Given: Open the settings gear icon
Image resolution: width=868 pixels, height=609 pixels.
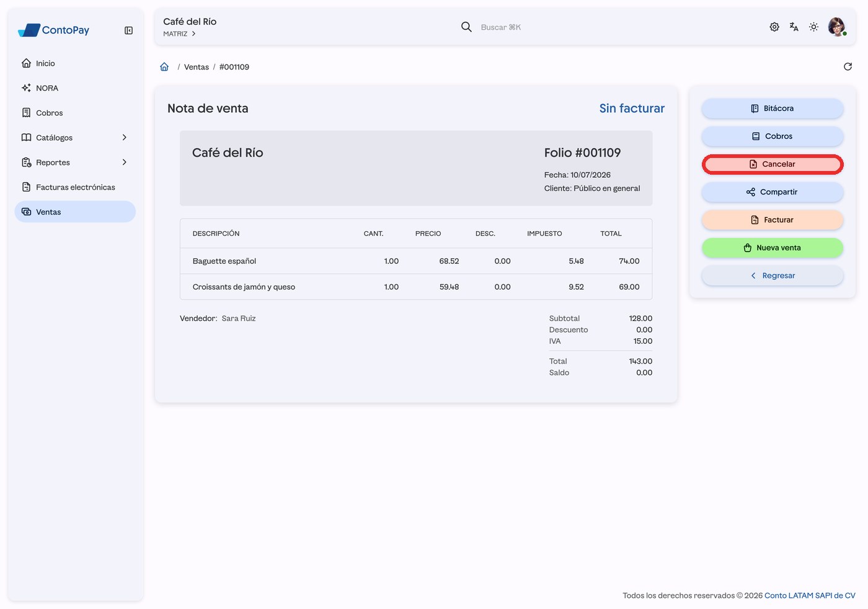Looking at the screenshot, I should point(774,27).
